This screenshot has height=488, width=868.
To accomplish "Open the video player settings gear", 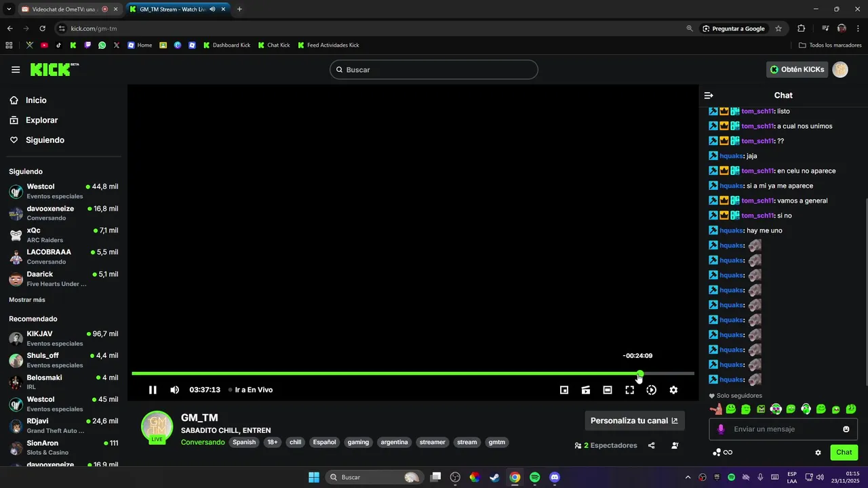I will [x=673, y=390].
